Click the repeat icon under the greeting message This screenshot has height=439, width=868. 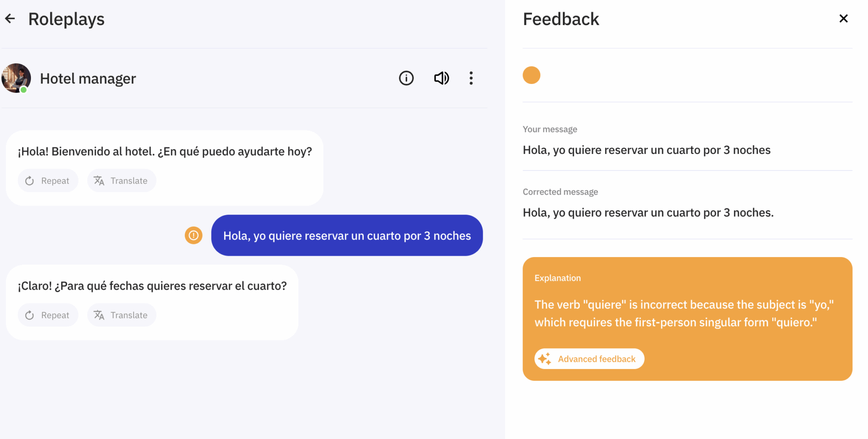click(29, 180)
